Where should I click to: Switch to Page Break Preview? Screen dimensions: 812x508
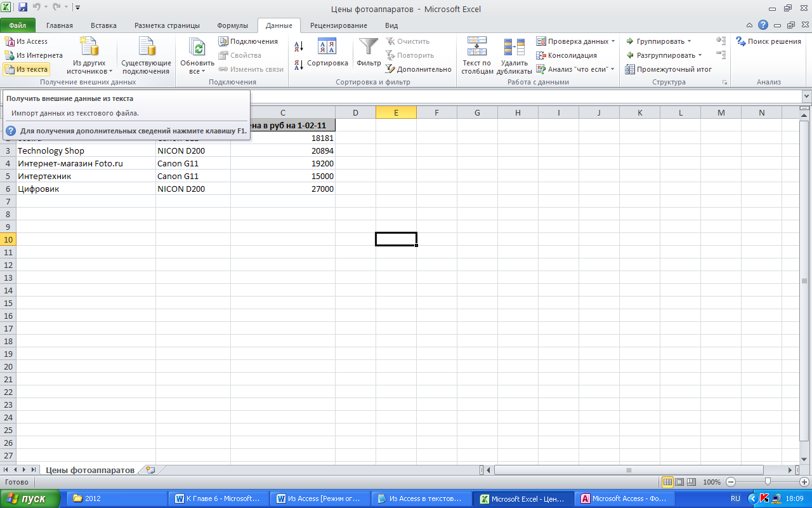(691, 482)
